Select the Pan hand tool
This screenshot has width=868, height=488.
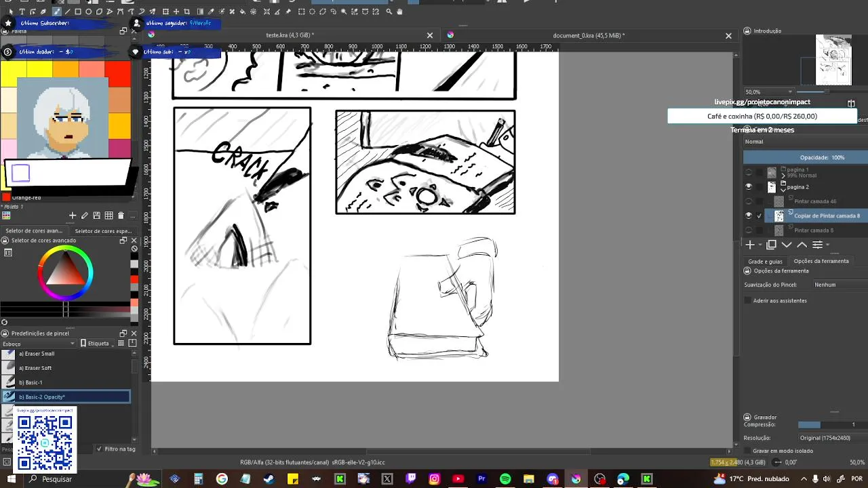[x=399, y=12]
